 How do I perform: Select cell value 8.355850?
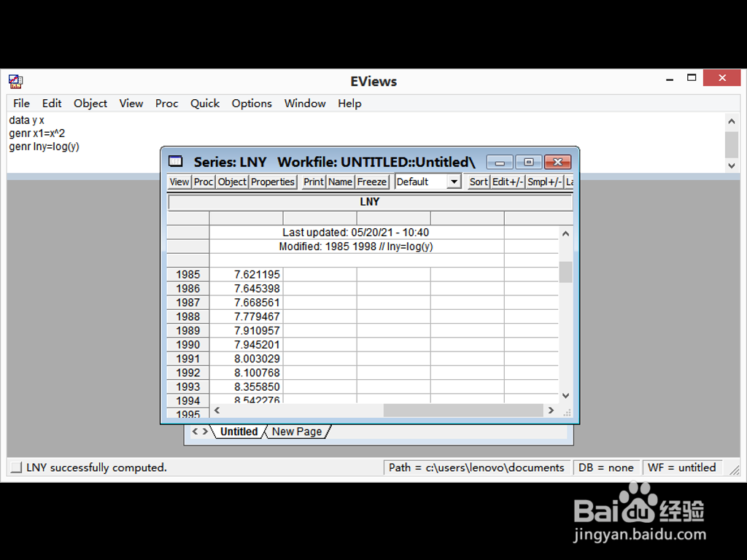point(247,387)
